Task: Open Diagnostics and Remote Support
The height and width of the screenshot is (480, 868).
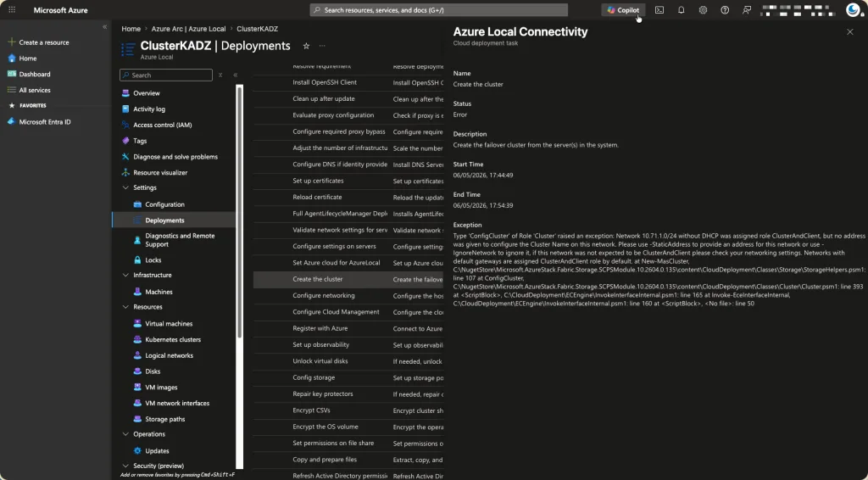Action: [x=180, y=240]
